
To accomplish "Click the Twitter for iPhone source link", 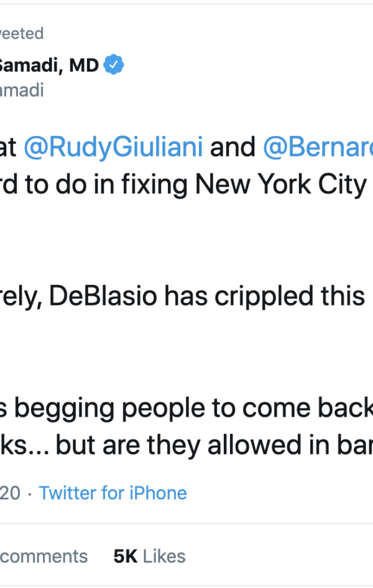I will 113,493.
